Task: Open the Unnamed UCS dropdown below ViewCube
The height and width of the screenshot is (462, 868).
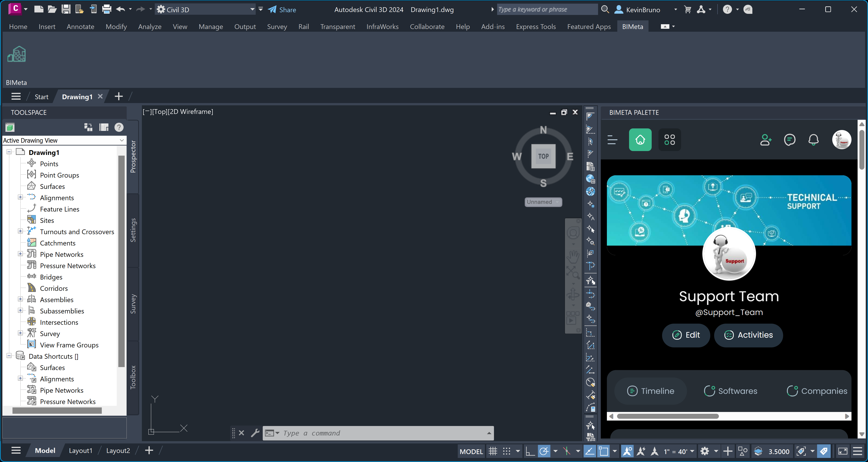Action: tap(543, 202)
